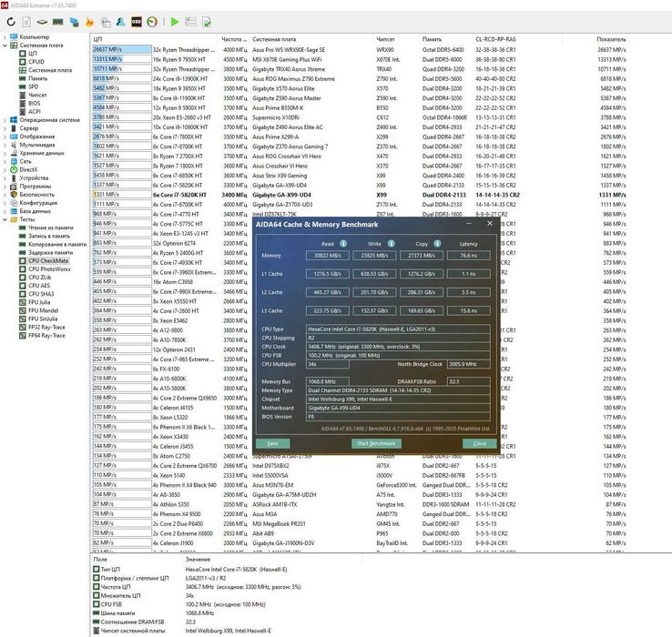672x637 pixels.
Task: Collapse the Тесты tree node
Action: 5,219
